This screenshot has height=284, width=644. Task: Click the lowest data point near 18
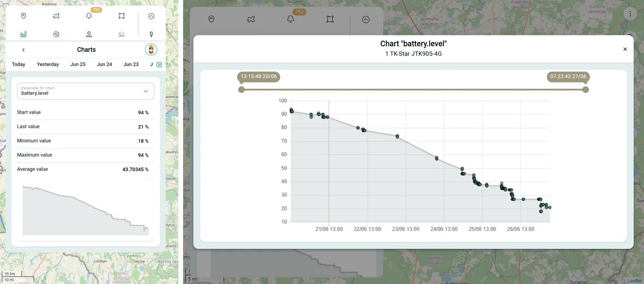pos(541,211)
